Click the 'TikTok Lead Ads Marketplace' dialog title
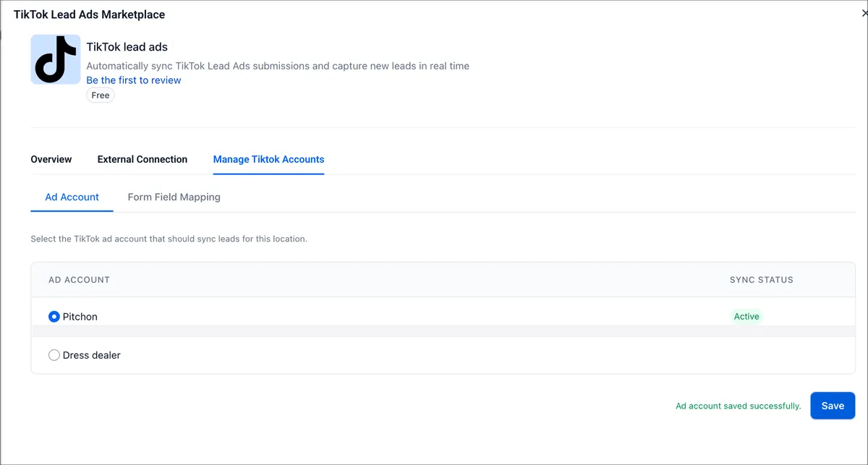868x465 pixels. (90, 14)
